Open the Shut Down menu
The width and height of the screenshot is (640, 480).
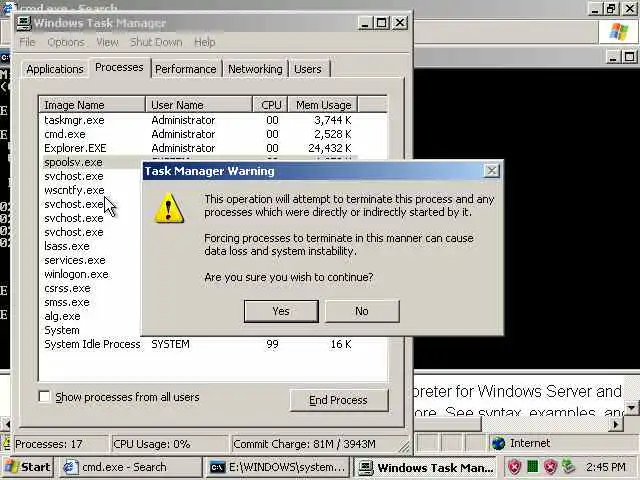[x=156, y=42]
